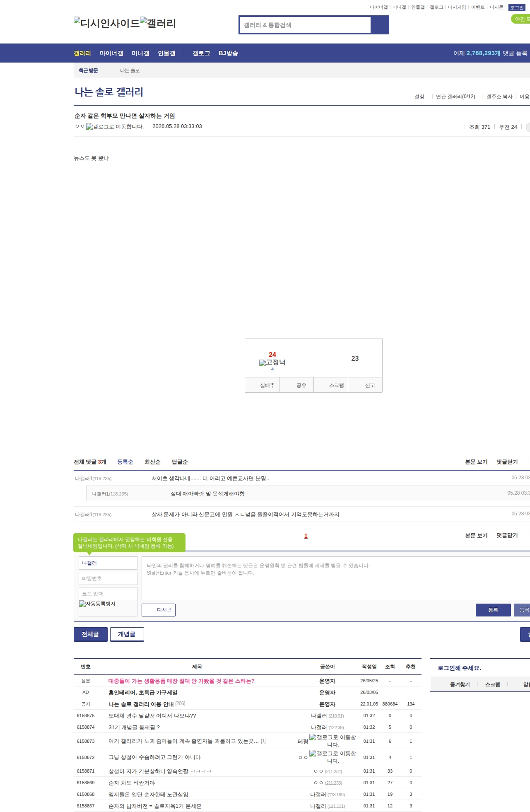Click the 갤러리 logo image beside 디시인사이드
530x812 pixels.
point(158,23)
